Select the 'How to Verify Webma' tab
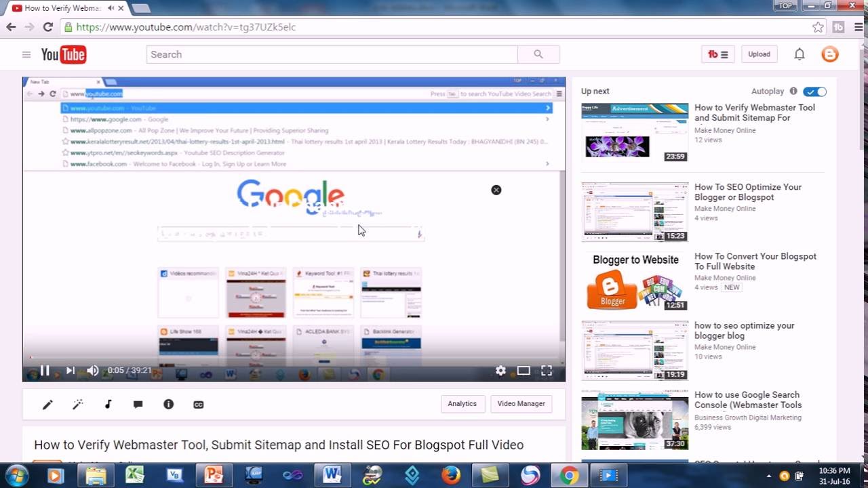 pos(63,8)
